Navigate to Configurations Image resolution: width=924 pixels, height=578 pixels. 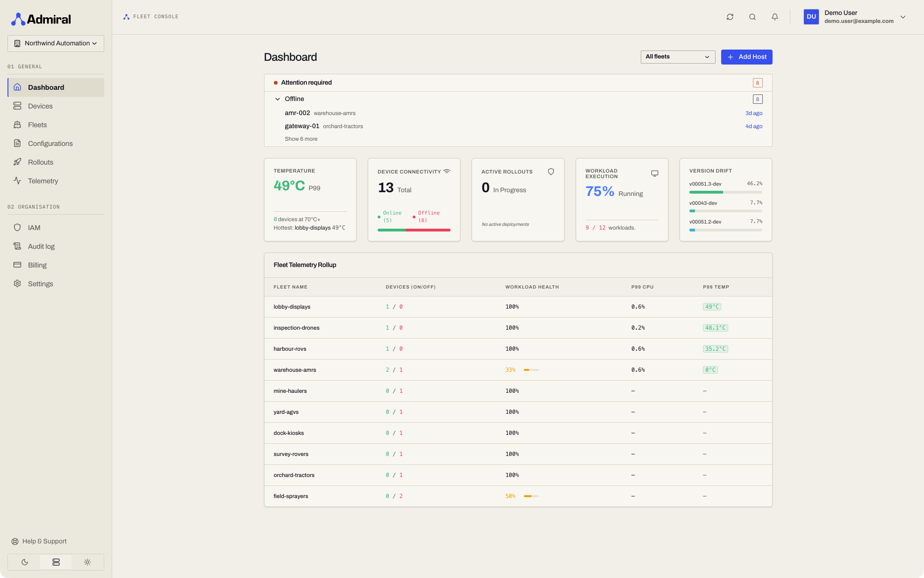point(56,144)
